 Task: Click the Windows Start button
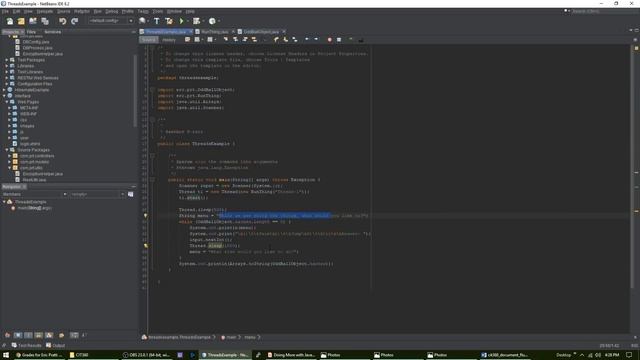[6, 355]
